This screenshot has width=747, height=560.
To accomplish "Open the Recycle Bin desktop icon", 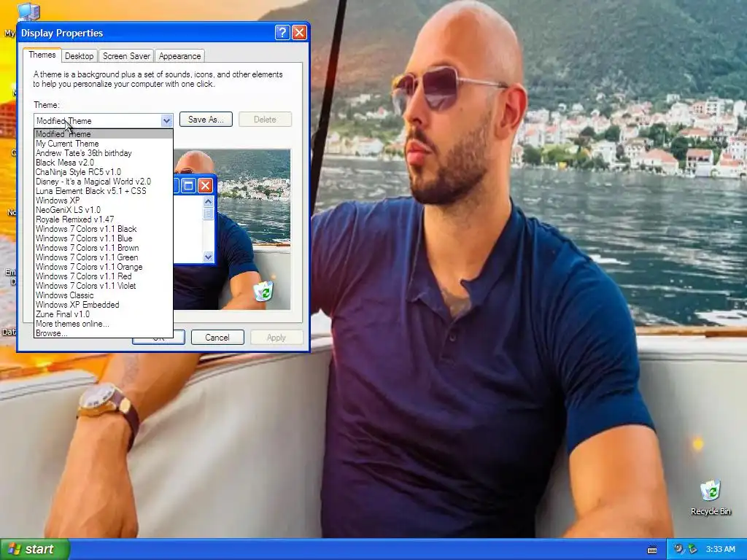I will pyautogui.click(x=711, y=497).
